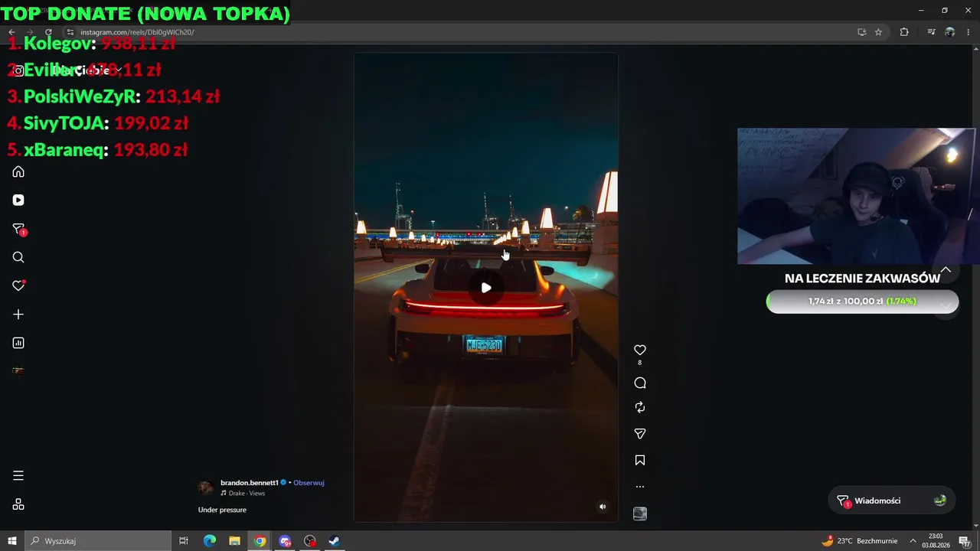Unmute the reel audio
The width and height of the screenshot is (980, 551).
pyautogui.click(x=603, y=507)
